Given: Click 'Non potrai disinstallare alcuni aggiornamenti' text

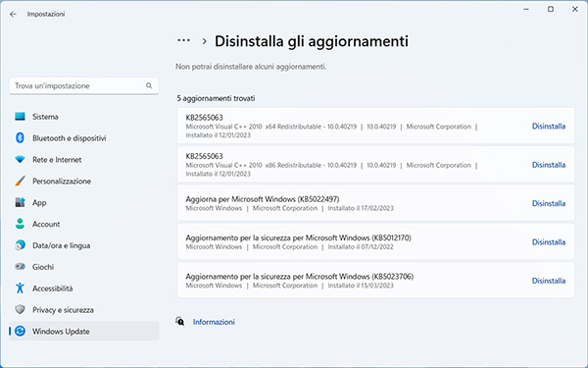Looking at the screenshot, I should tap(251, 67).
